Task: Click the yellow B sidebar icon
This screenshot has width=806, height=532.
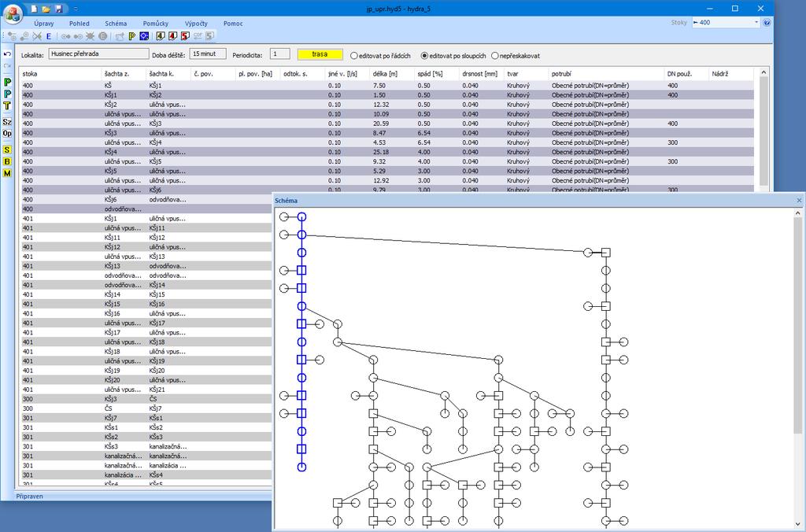Action: 7,162
